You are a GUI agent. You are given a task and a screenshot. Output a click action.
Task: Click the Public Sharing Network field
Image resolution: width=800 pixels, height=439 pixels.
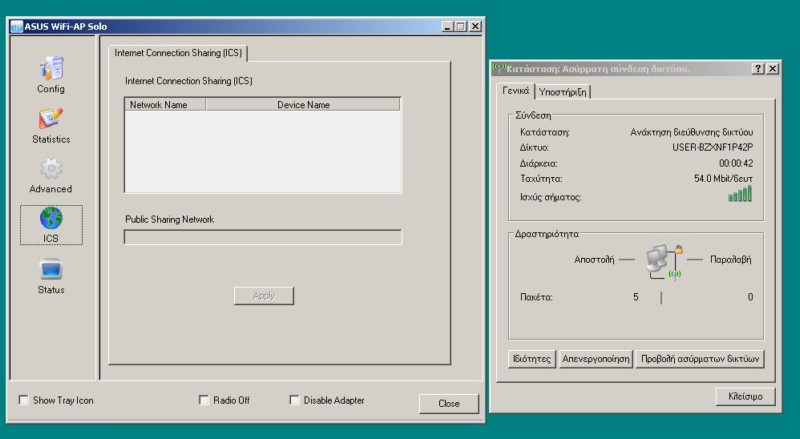click(x=263, y=237)
